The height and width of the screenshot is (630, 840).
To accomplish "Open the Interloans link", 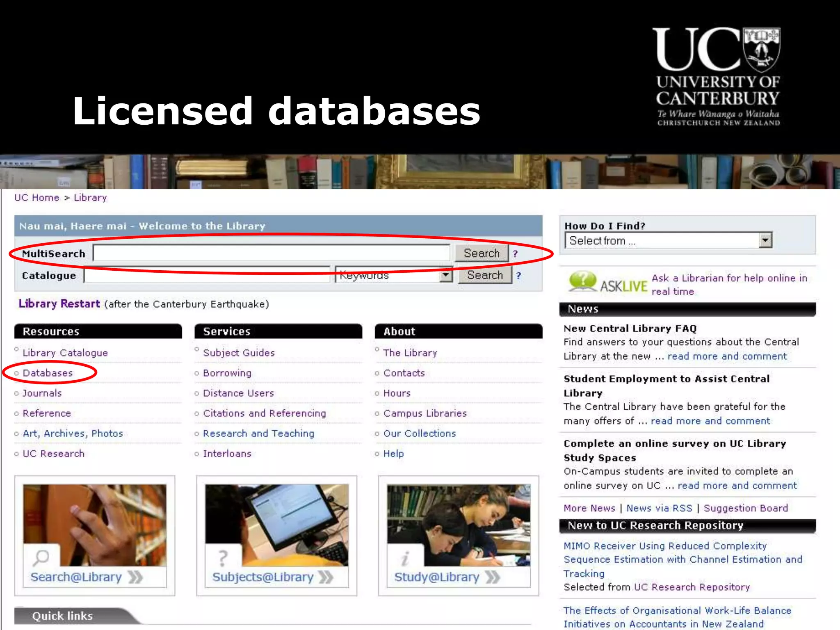I will (227, 454).
